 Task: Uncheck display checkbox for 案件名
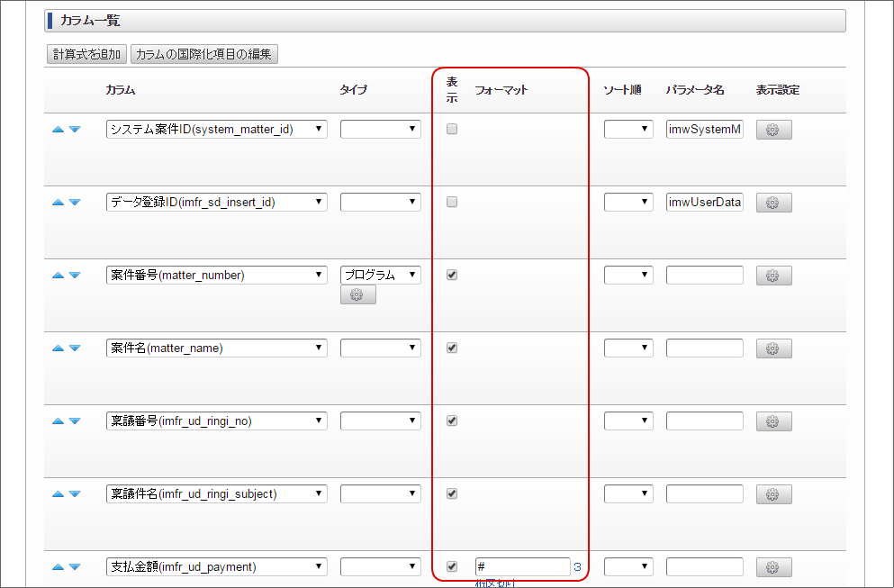[x=452, y=348]
